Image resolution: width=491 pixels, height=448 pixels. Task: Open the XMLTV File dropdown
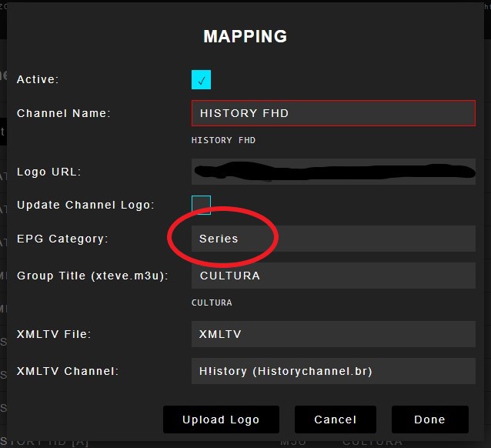tap(333, 334)
